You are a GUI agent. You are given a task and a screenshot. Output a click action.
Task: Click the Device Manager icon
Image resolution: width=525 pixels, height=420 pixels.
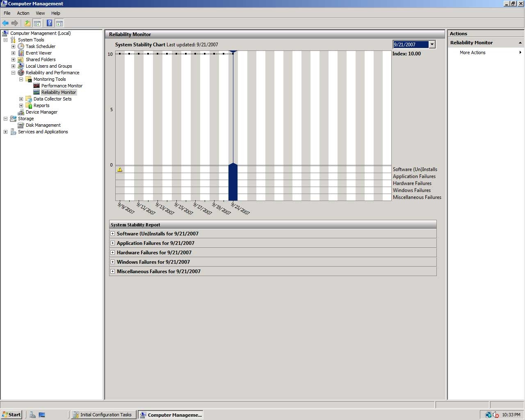point(21,112)
